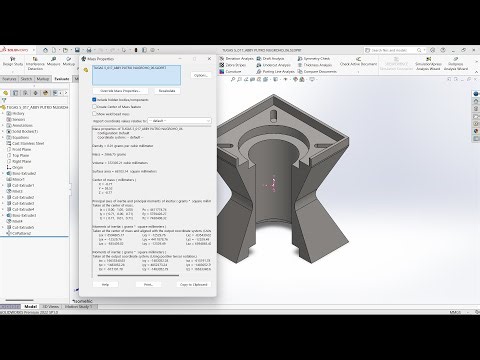480x360 pixels.
Task: Click Help button in Mass Properties
Action: coord(105,284)
